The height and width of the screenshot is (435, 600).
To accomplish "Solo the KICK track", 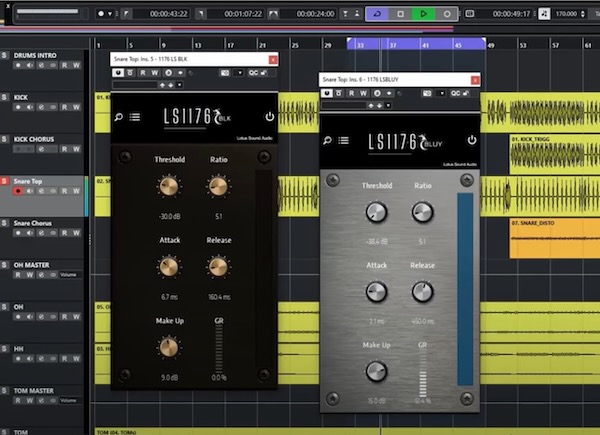I will (5, 97).
